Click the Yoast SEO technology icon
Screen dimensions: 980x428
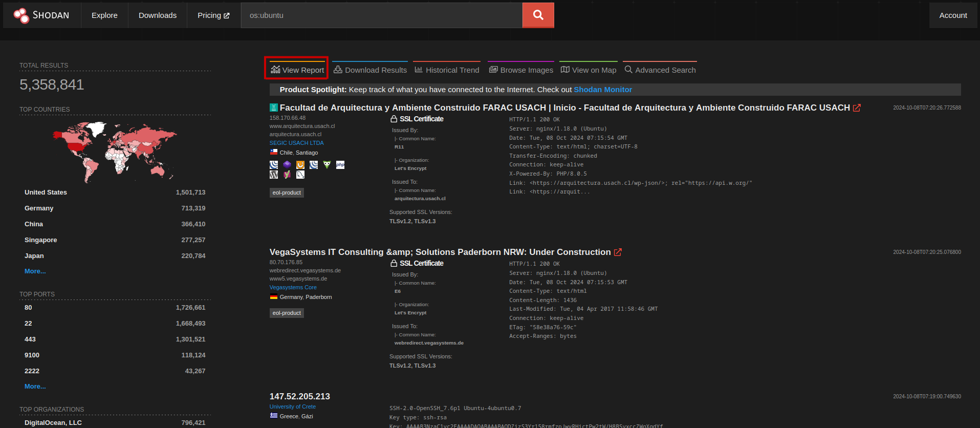click(x=287, y=175)
